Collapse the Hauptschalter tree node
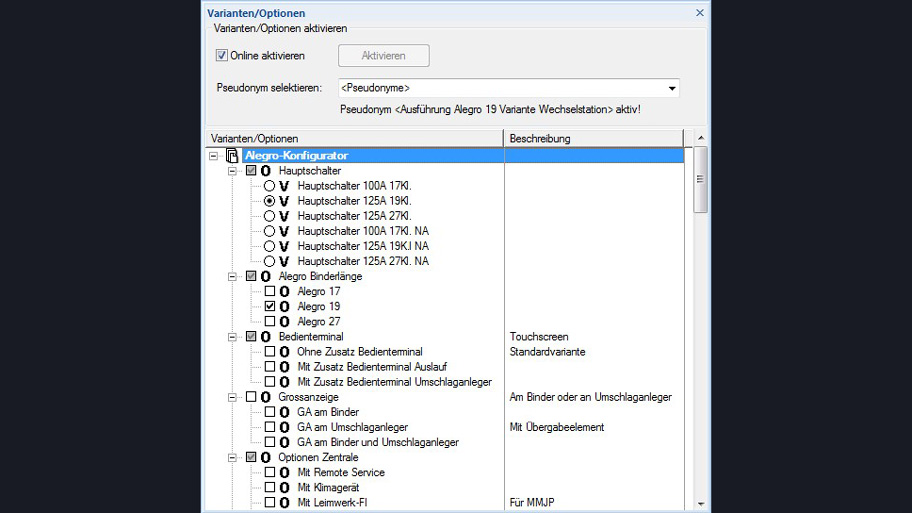 pos(232,171)
